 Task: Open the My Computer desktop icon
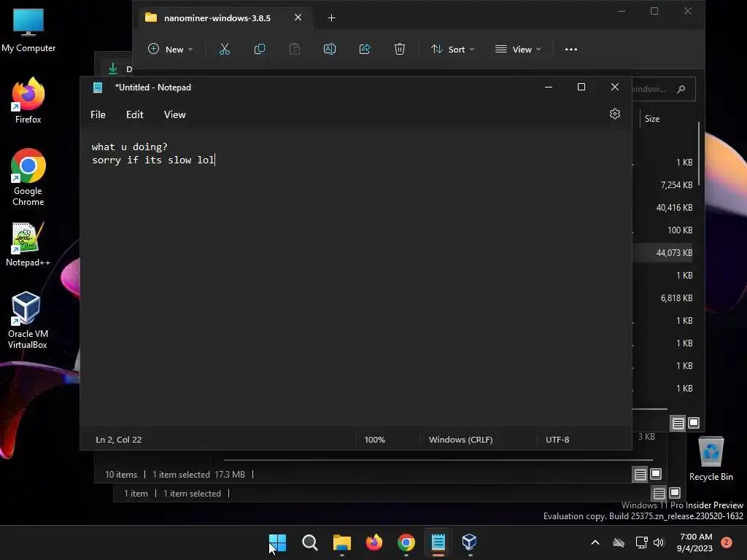click(28, 31)
